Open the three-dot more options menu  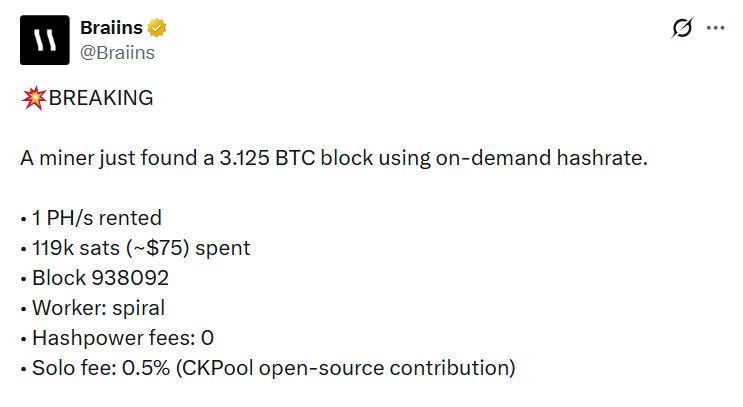715,29
